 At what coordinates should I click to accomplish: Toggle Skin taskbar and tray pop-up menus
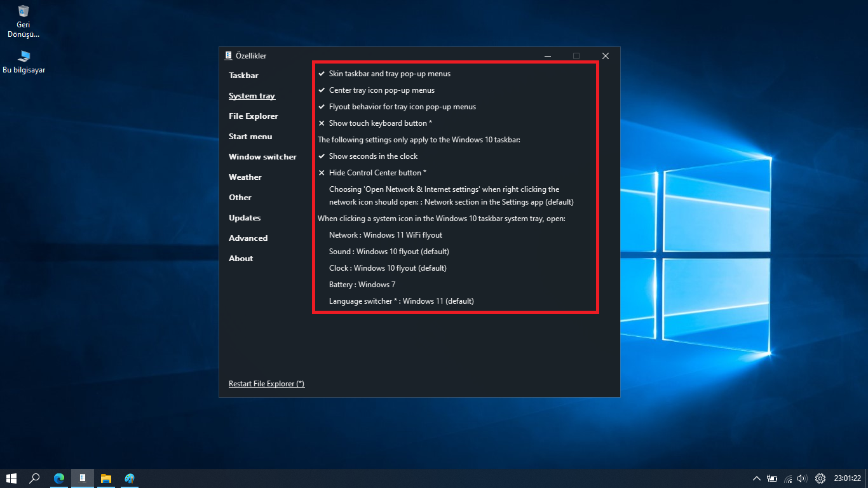coord(384,74)
